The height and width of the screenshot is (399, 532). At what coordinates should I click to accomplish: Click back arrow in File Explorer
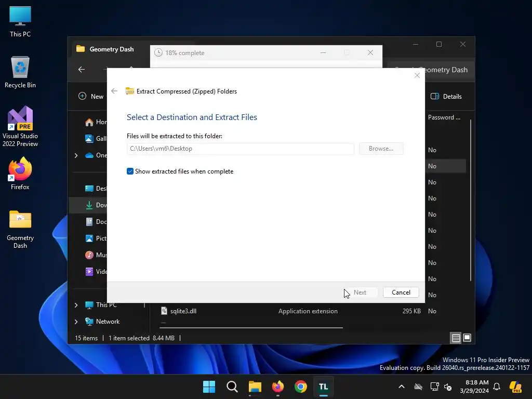pos(82,70)
